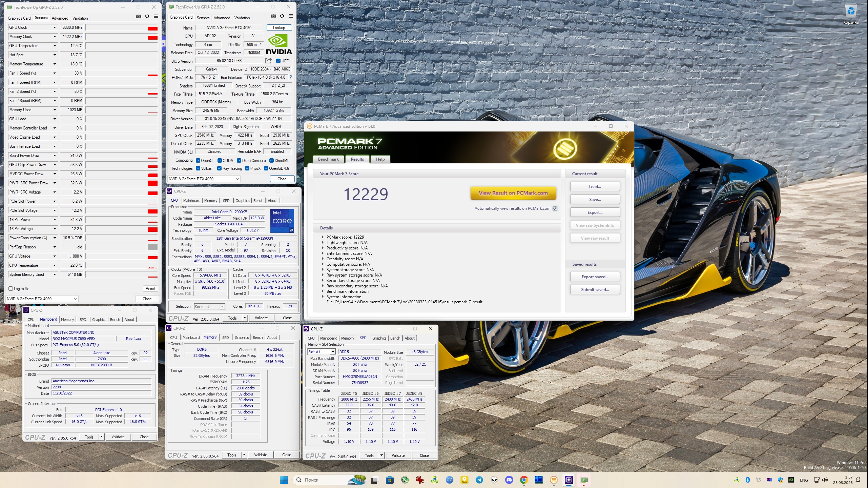Switch to Validation tab in GPU-Z Graphics Card window
This screenshot has width=868, height=488.
point(242,18)
